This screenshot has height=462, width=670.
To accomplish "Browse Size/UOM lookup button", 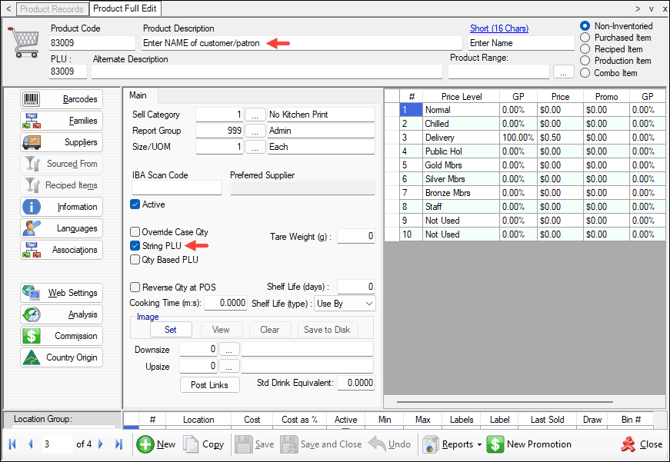I will point(255,147).
